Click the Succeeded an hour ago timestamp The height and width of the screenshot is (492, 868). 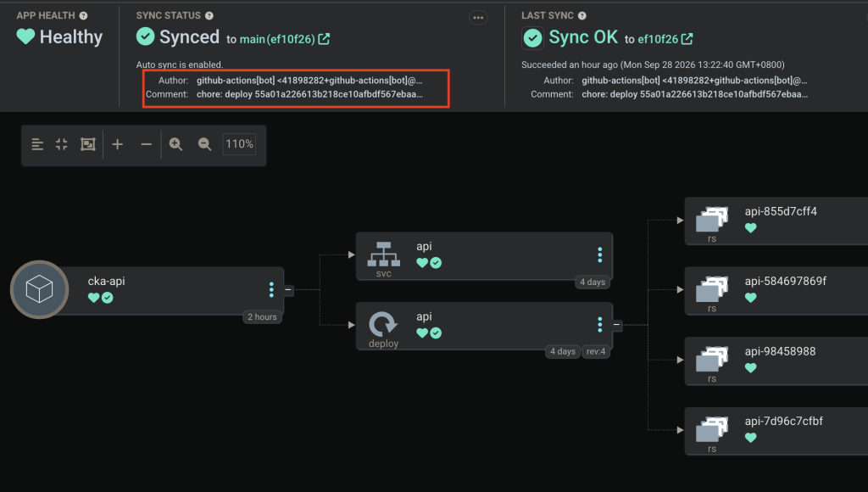pos(653,64)
